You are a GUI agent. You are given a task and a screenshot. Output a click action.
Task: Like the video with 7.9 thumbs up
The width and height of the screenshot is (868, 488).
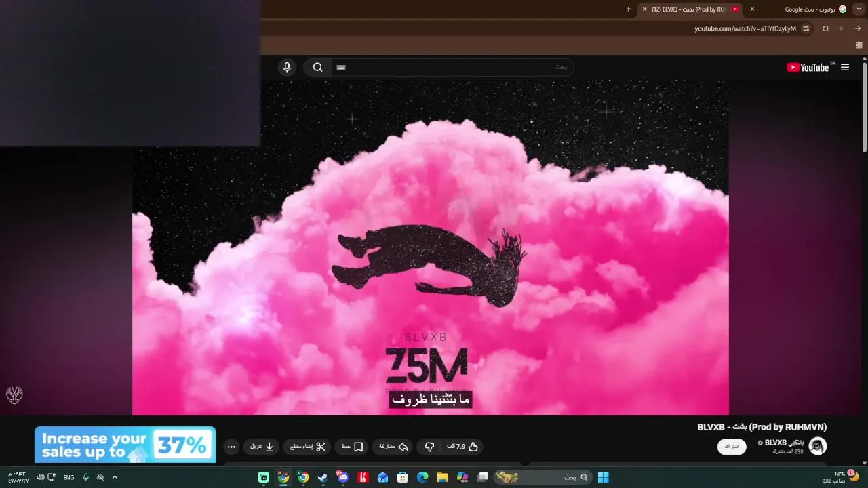point(463,447)
